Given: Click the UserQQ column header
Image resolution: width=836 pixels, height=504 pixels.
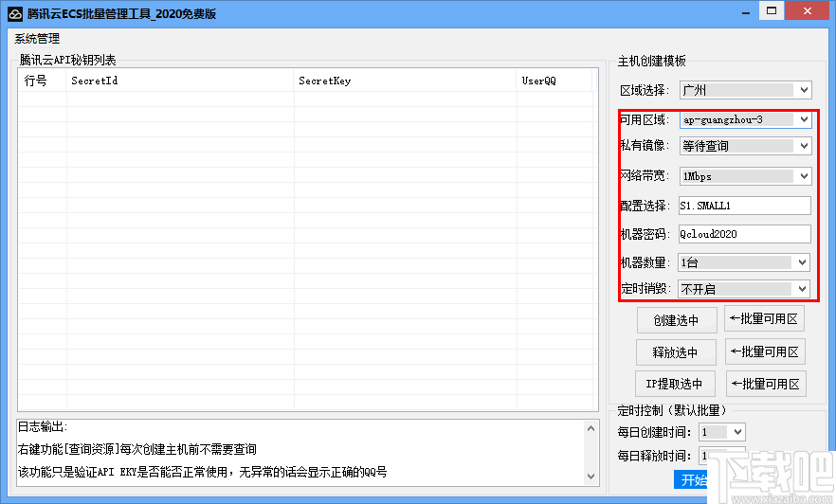Looking at the screenshot, I should click(x=554, y=81).
